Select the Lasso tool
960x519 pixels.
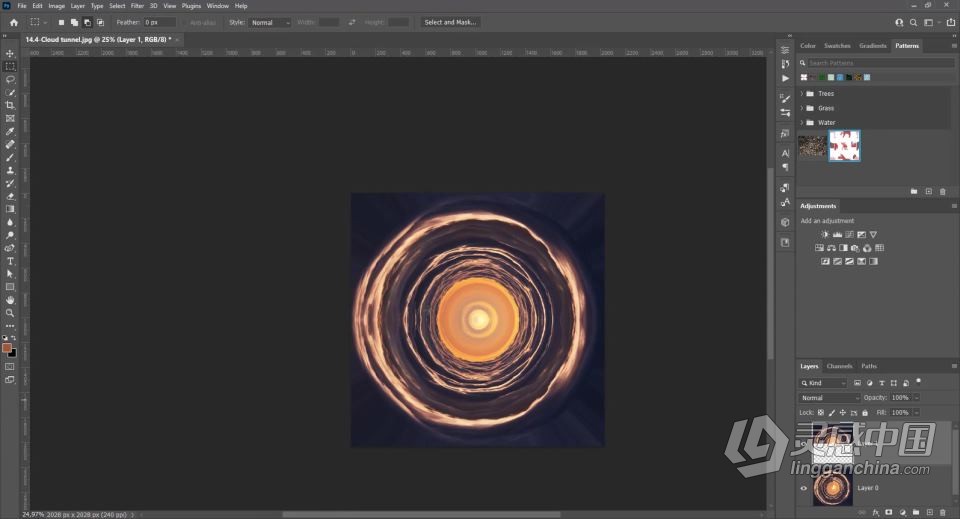tap(10, 80)
